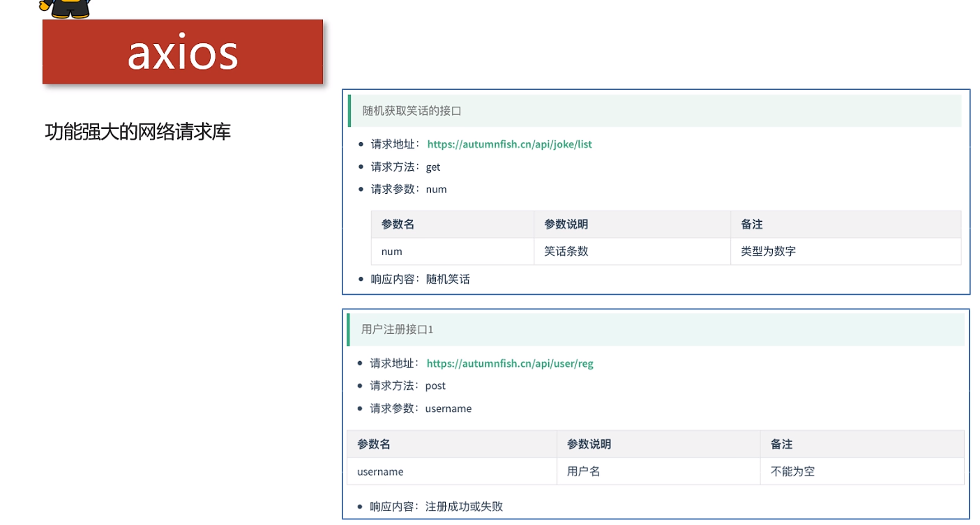
Task: Select the line 请求方法: post
Action: (407, 386)
